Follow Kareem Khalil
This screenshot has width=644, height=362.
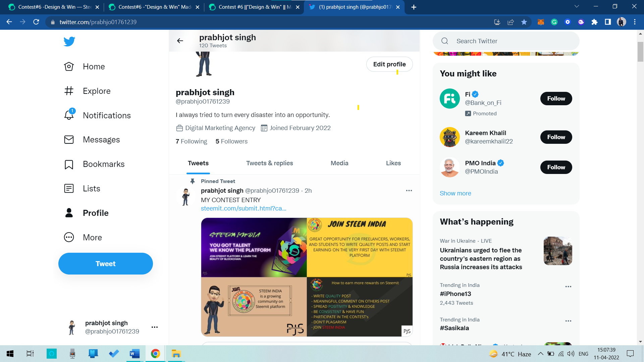click(x=556, y=137)
